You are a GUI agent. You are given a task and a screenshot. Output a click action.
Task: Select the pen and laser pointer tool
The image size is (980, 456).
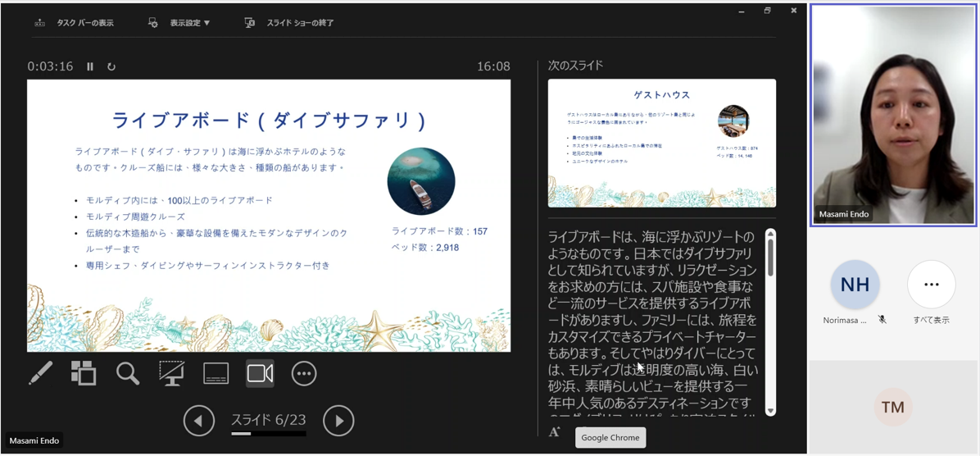(40, 373)
